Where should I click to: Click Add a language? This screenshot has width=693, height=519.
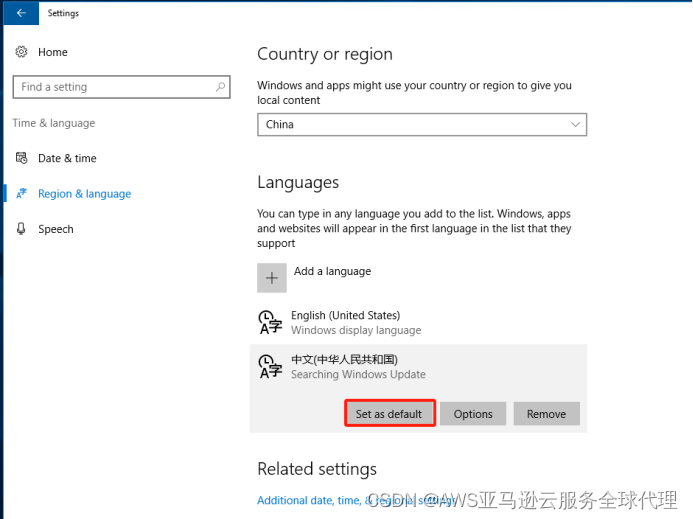click(x=332, y=271)
